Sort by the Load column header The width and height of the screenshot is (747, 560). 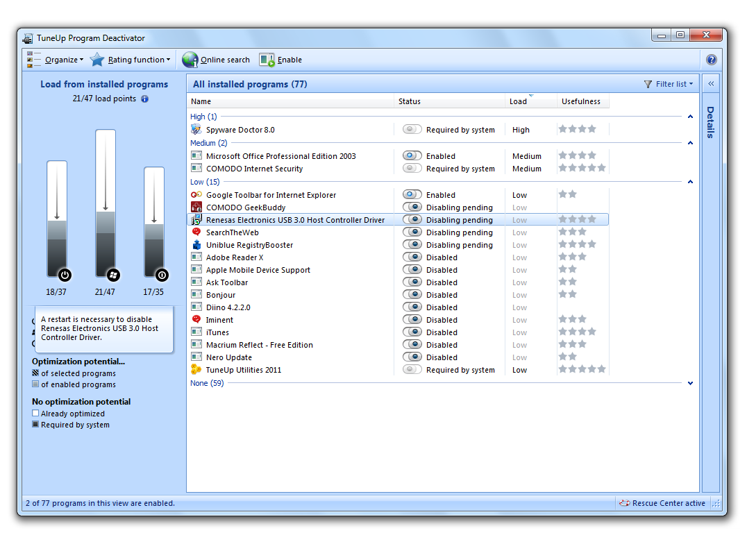point(531,101)
